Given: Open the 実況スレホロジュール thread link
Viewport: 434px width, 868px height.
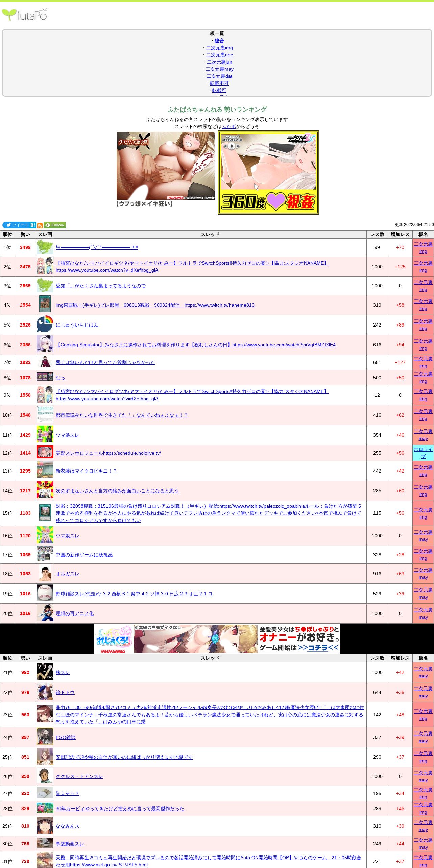Looking at the screenshot, I should [108, 453].
